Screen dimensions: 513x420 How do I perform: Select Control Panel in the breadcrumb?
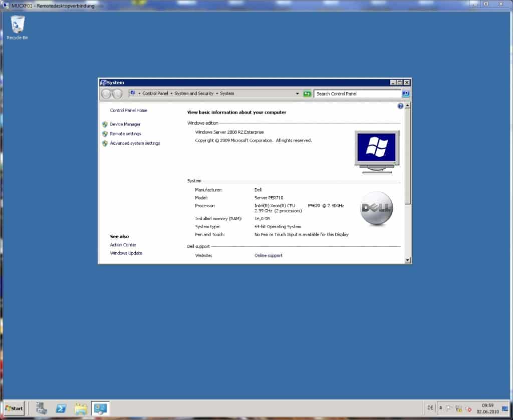155,94
